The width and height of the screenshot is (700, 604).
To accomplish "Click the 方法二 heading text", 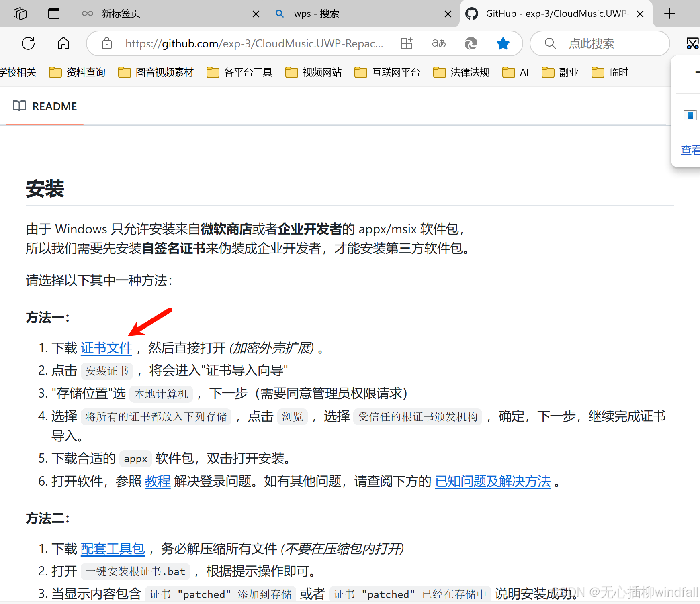I will point(48,518).
